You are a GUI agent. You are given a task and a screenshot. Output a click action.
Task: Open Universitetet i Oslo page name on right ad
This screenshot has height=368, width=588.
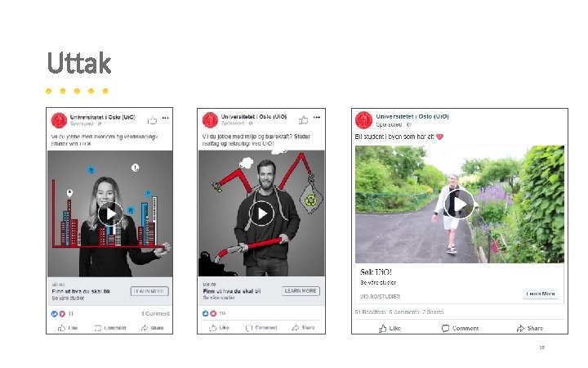point(412,116)
